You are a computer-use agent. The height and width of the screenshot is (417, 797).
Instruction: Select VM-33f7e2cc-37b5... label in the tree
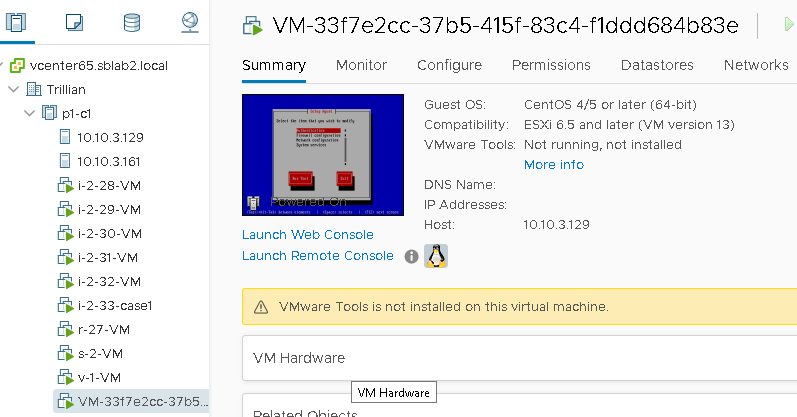click(x=143, y=401)
